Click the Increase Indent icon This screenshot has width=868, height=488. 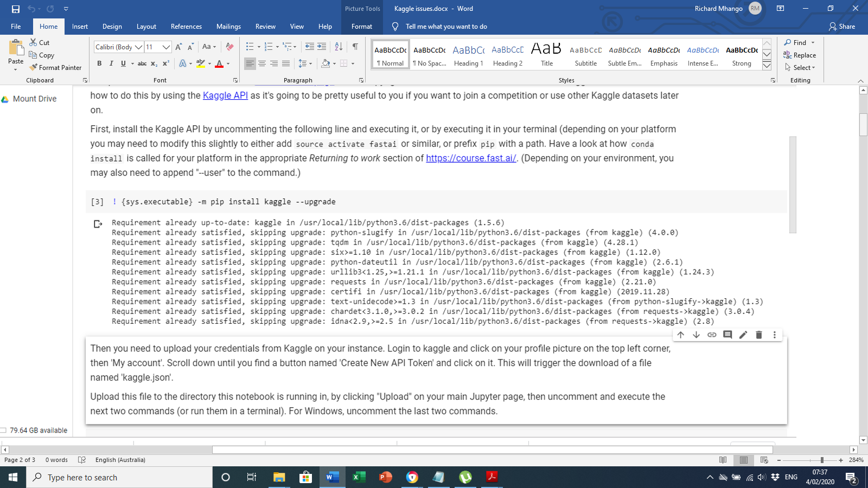(x=322, y=47)
